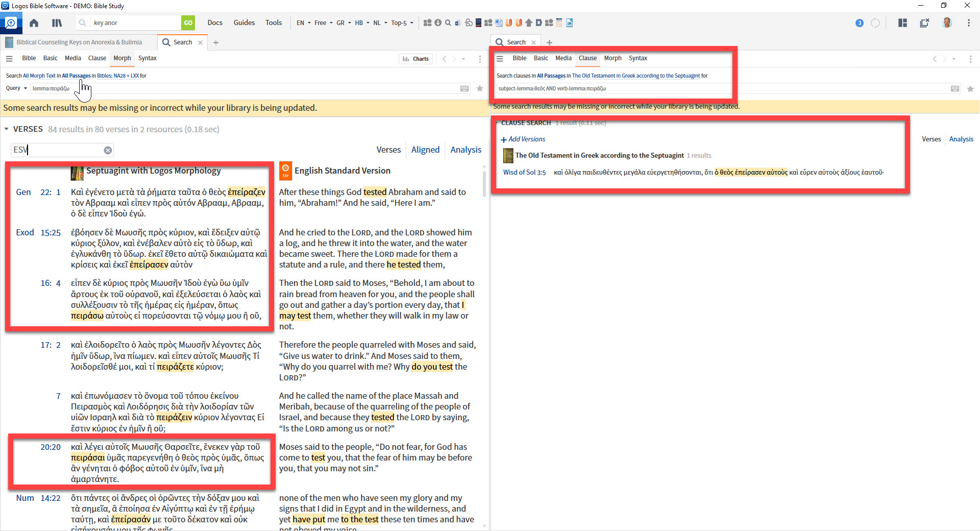
Task: Open the Gen 22:1 reference
Action: click(38, 192)
